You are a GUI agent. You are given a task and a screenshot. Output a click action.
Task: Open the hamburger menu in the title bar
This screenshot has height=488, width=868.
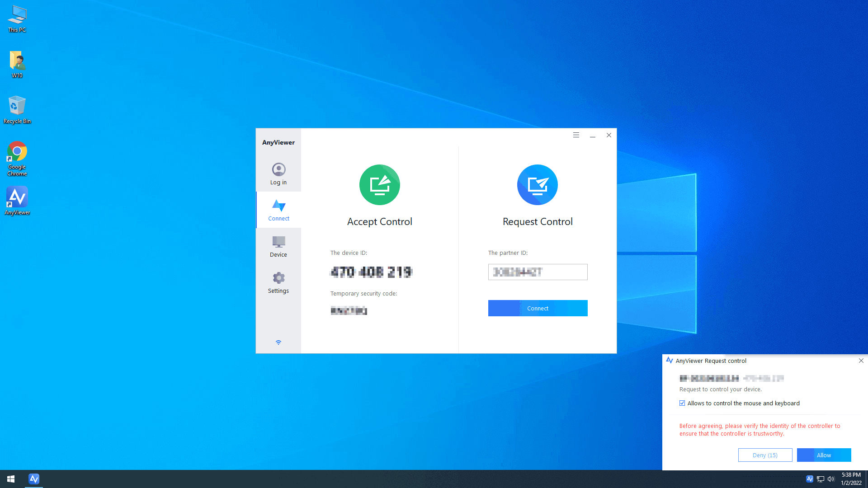(x=576, y=135)
